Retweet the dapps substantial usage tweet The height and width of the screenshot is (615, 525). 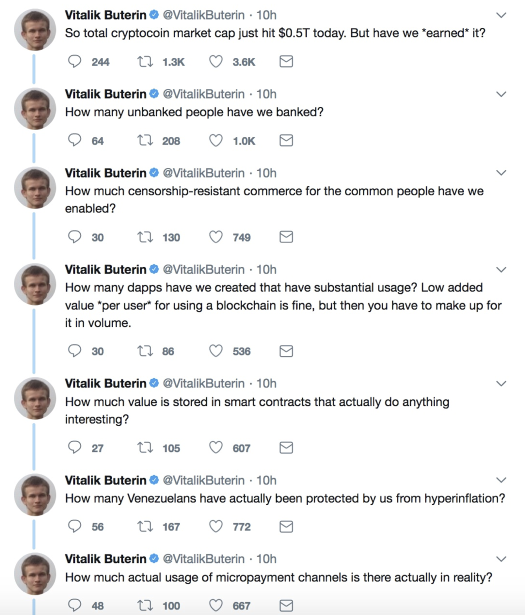145,351
